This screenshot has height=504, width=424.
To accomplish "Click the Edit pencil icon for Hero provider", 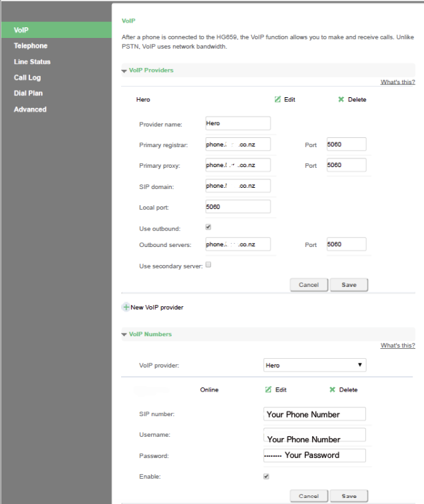I will 278,99.
